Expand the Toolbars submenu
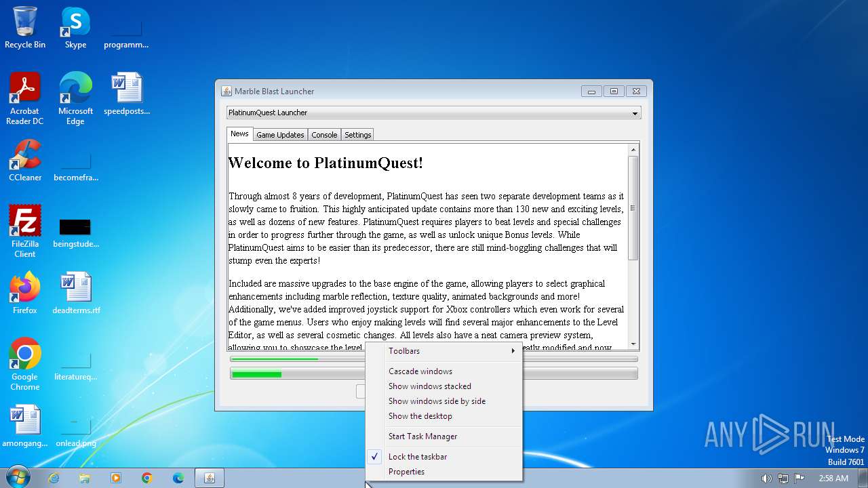The height and width of the screenshot is (488, 868). (x=443, y=351)
